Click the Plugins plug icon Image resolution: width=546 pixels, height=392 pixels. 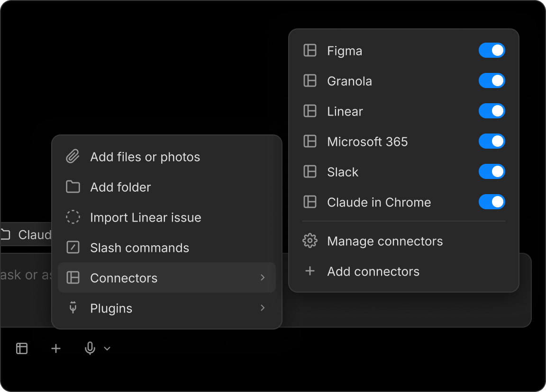pos(72,308)
